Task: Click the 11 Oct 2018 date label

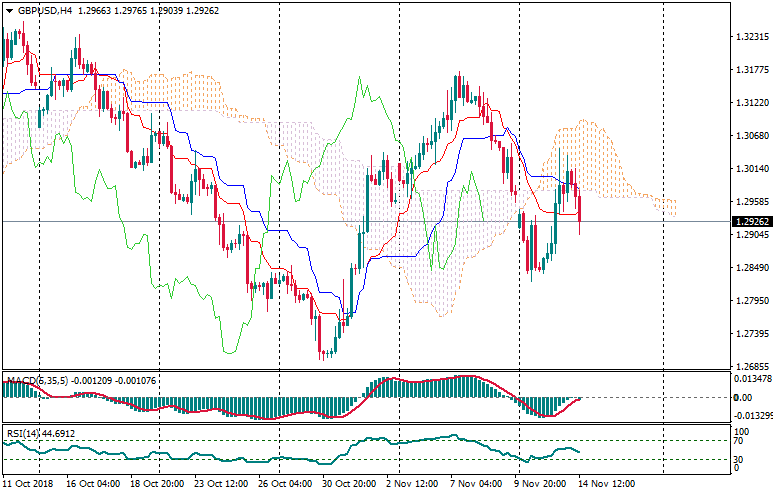Action: 29,483
